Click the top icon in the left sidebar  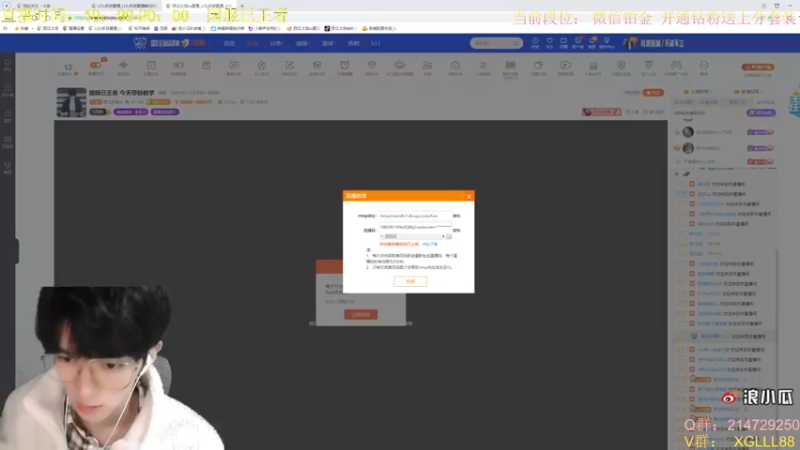tap(8, 65)
